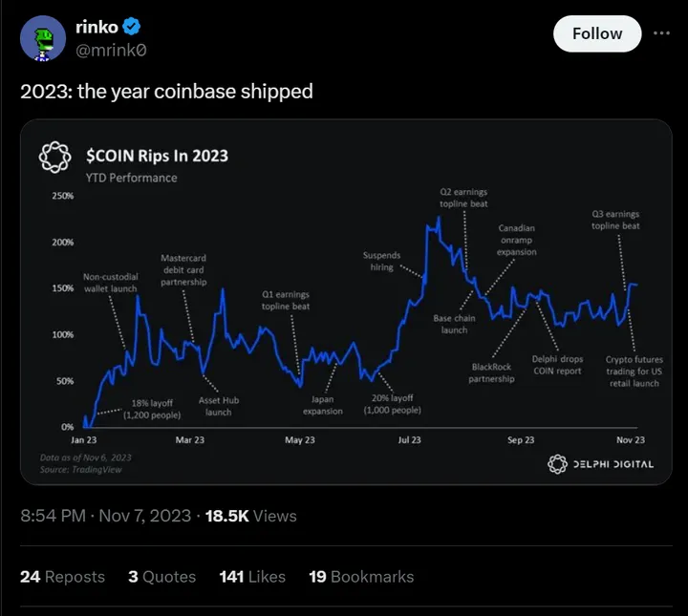This screenshot has height=616, width=688.
Task: Open the three-dot more options menu
Action: coord(661,33)
